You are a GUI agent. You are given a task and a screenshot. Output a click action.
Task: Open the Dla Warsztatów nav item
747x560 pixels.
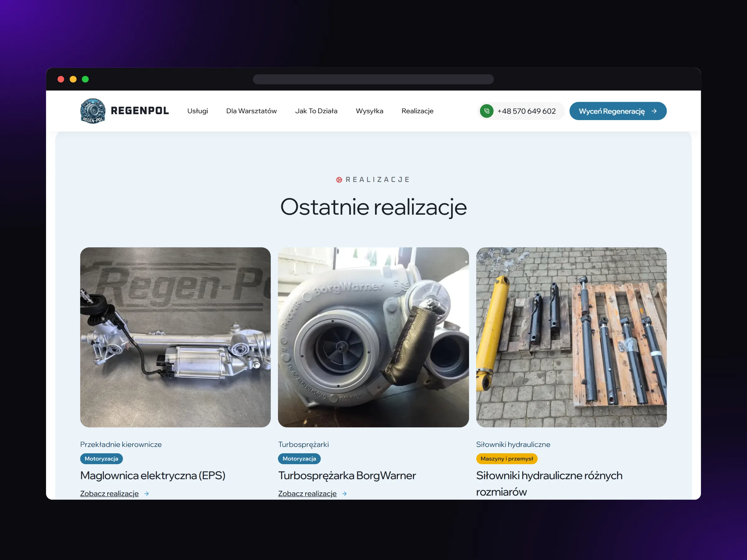251,111
